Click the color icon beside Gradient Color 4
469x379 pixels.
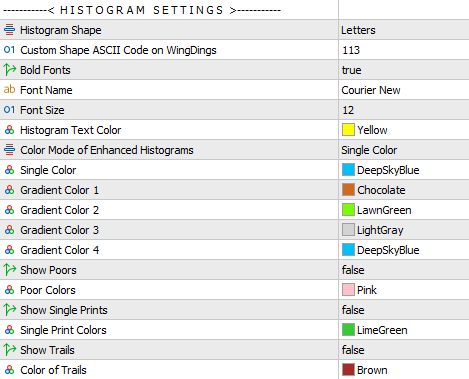coord(9,250)
